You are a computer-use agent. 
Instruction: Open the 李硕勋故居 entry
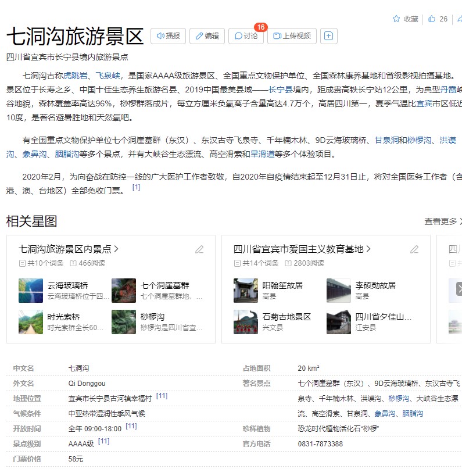(x=375, y=285)
